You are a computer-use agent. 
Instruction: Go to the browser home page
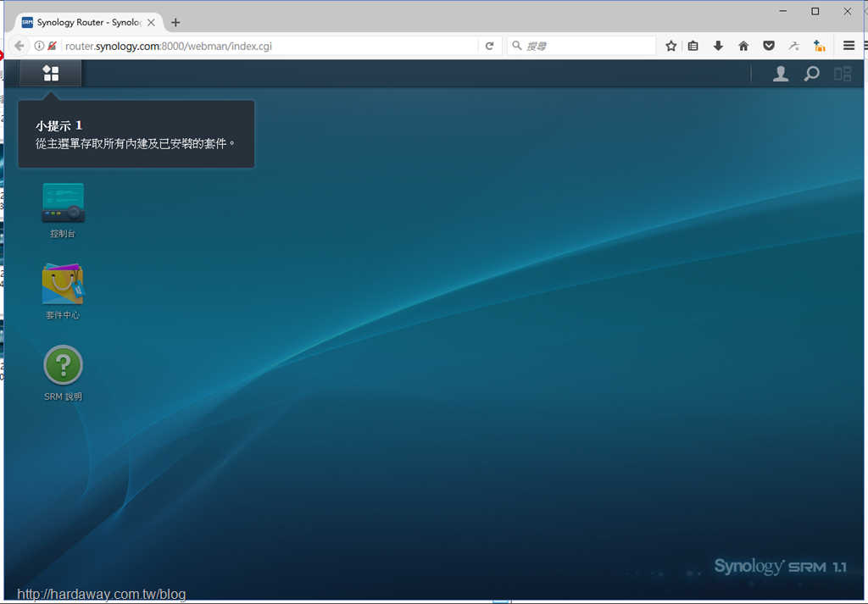(x=743, y=46)
